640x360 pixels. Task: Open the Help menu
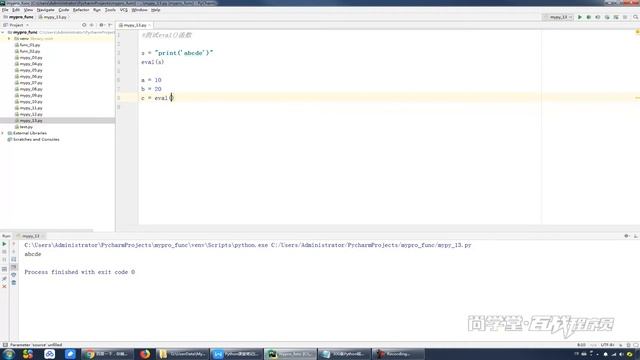[156, 10]
